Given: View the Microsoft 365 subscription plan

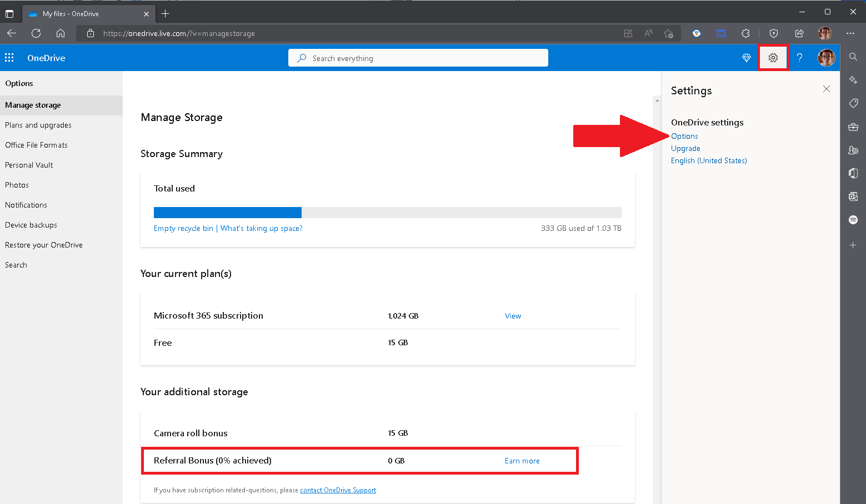Looking at the screenshot, I should 513,316.
